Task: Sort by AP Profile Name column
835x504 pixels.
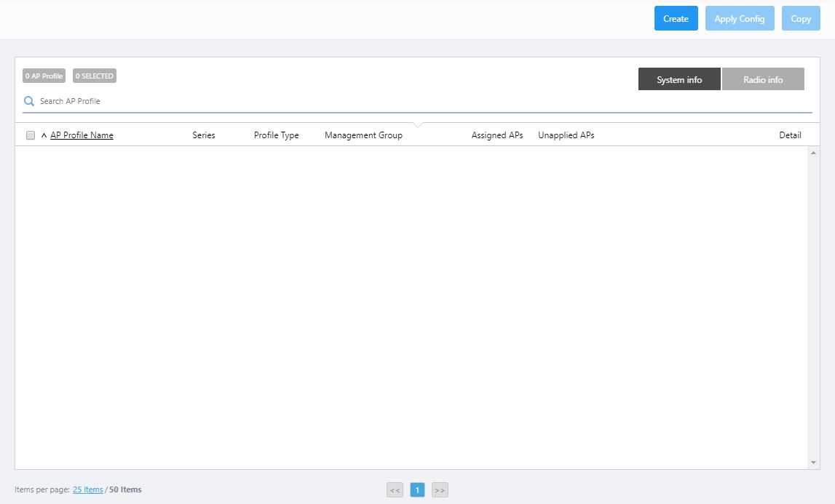Action: [82, 135]
